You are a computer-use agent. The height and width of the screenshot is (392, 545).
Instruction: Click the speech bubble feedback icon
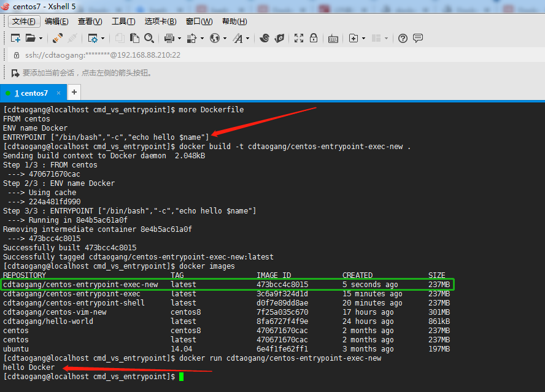coord(418,38)
